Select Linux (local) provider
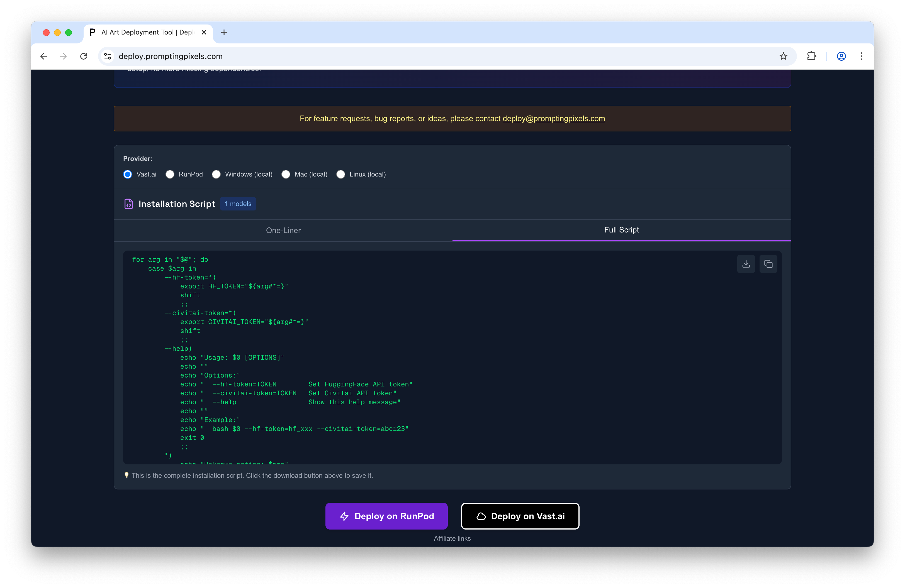The height and width of the screenshot is (588, 905). 341,174
